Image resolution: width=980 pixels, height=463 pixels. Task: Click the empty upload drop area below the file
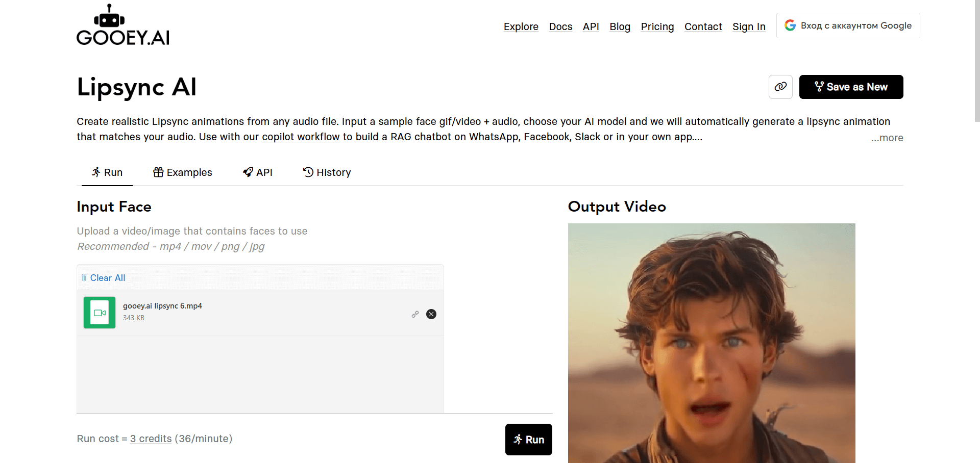260,374
